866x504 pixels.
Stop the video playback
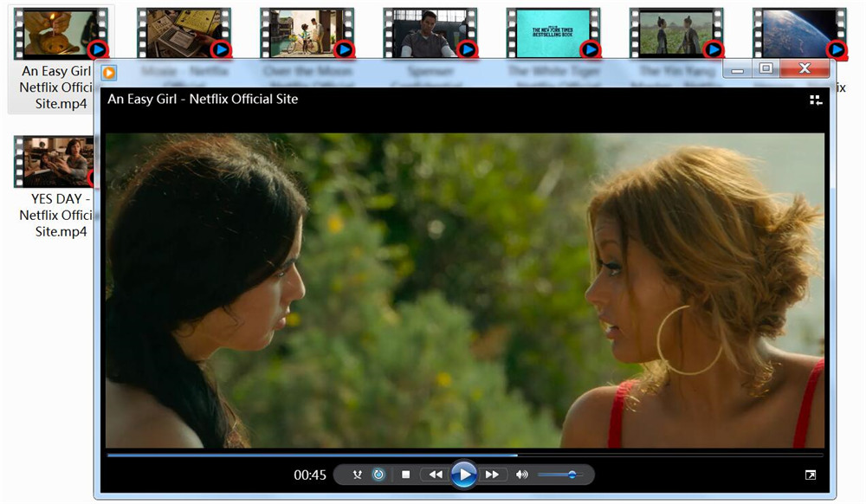[405, 475]
